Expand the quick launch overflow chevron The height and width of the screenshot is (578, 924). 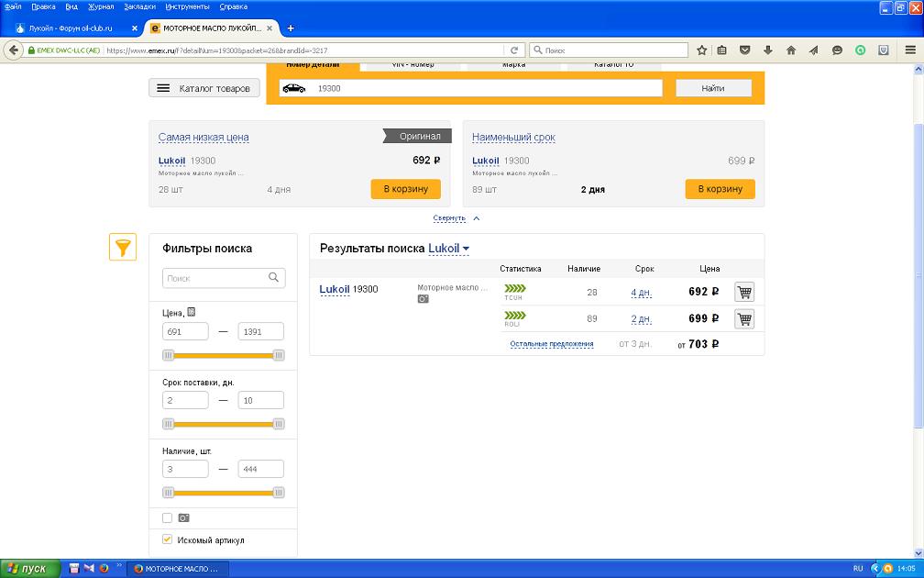point(119,565)
